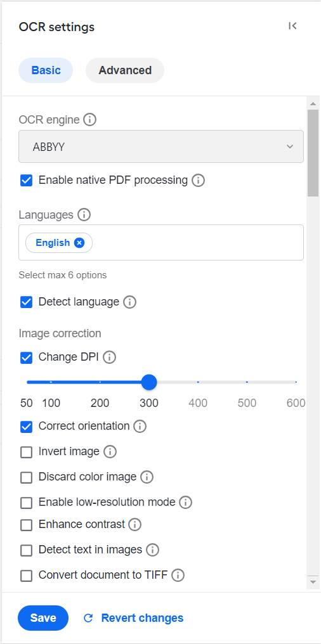
Task: Select the Basic tab
Action: pyautogui.click(x=46, y=70)
